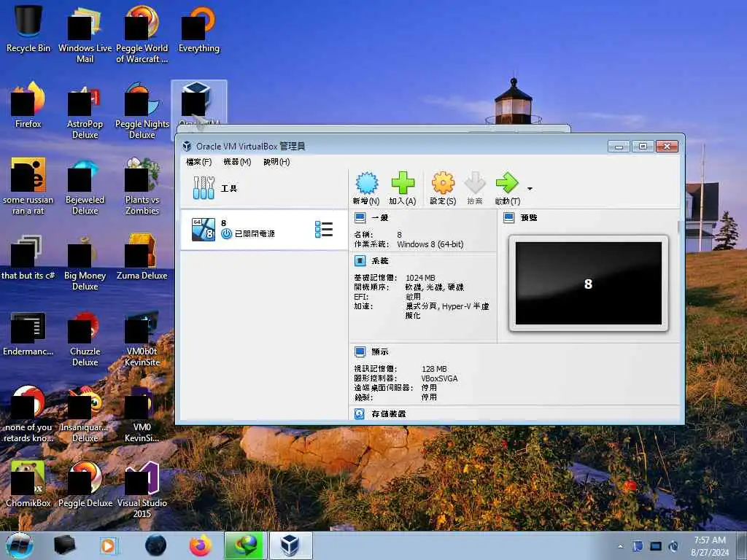747x560 pixels.
Task: Open 設定(S) settings gear icon
Action: [x=443, y=188]
